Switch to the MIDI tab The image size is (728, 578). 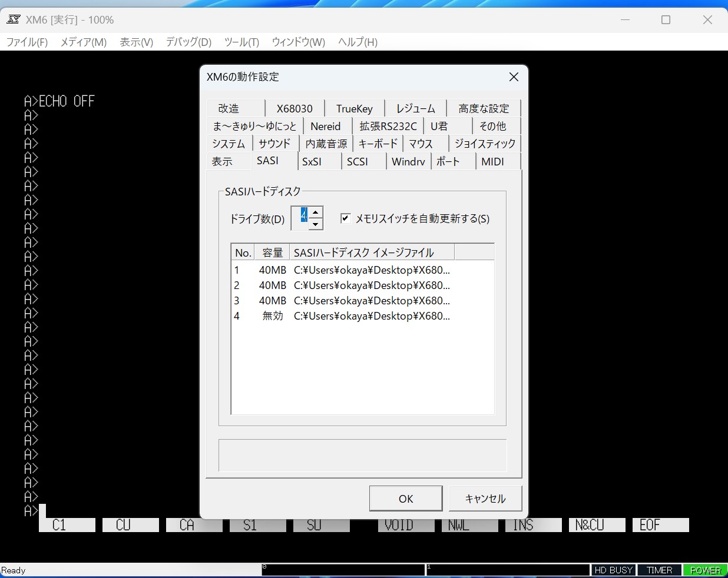pos(498,161)
